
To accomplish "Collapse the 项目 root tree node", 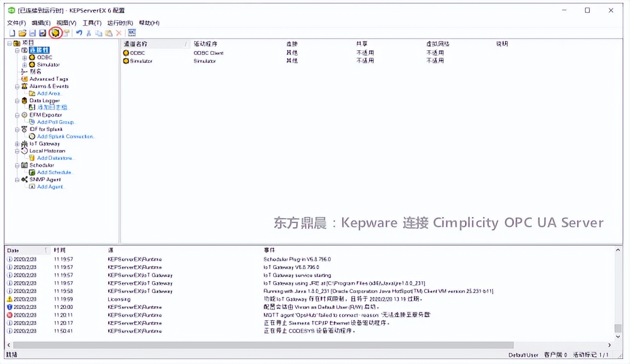I will [x=9, y=43].
